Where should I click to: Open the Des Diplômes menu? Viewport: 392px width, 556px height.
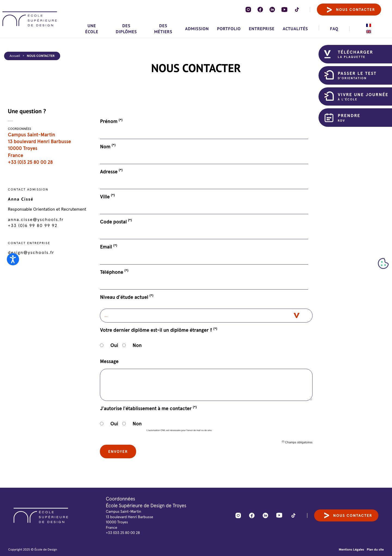126,29
